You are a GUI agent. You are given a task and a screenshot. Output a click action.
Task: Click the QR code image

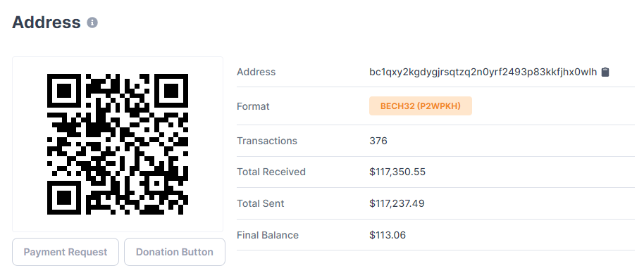[x=118, y=144]
